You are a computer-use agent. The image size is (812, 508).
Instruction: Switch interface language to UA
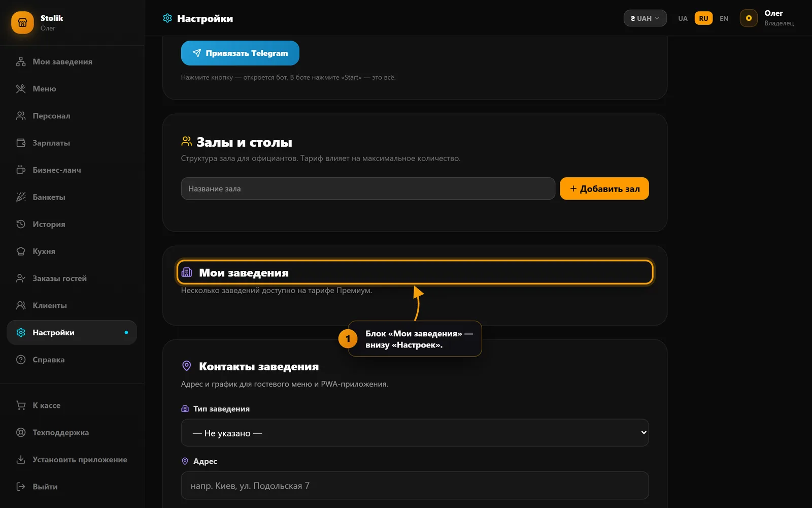pos(683,18)
